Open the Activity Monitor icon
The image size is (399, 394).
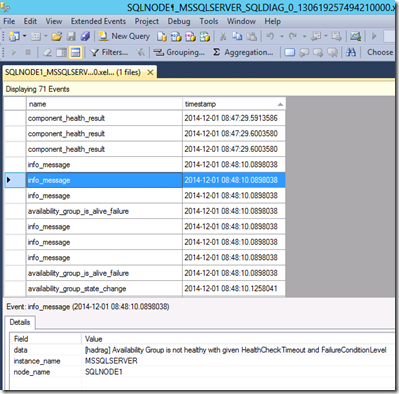pos(355,36)
